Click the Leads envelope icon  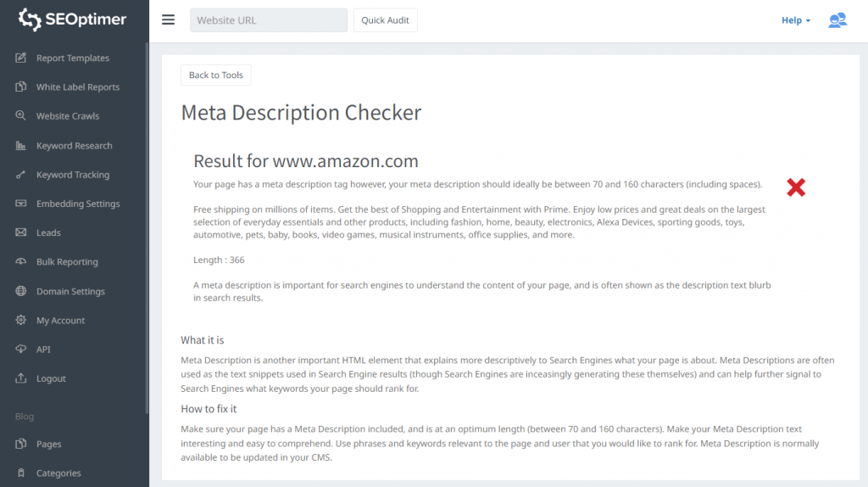pyautogui.click(x=20, y=232)
